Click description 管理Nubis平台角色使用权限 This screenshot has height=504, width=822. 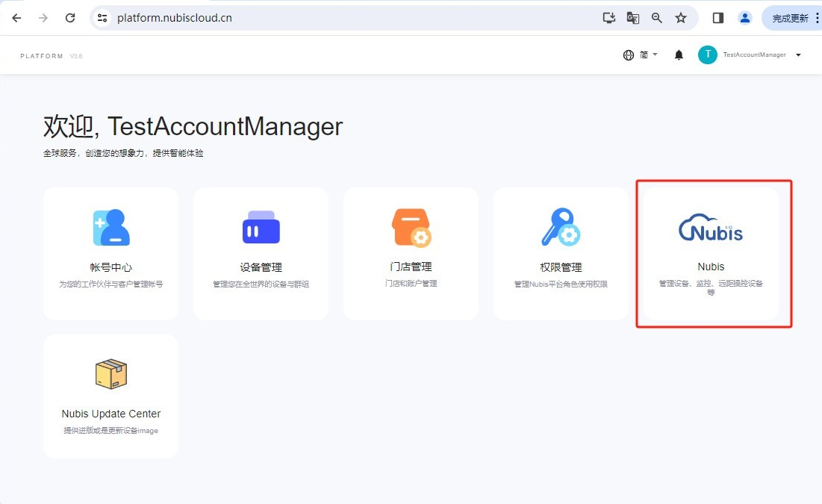[561, 284]
